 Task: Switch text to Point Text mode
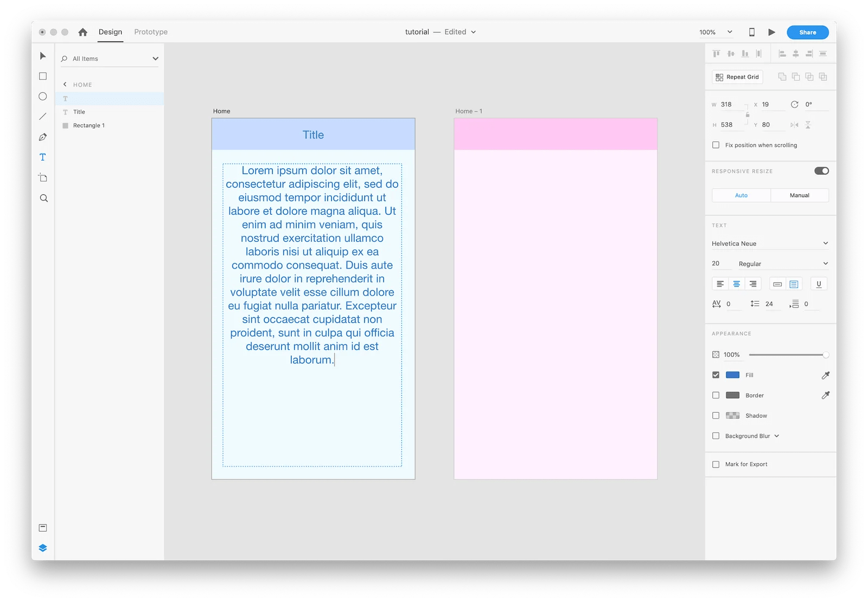(777, 284)
